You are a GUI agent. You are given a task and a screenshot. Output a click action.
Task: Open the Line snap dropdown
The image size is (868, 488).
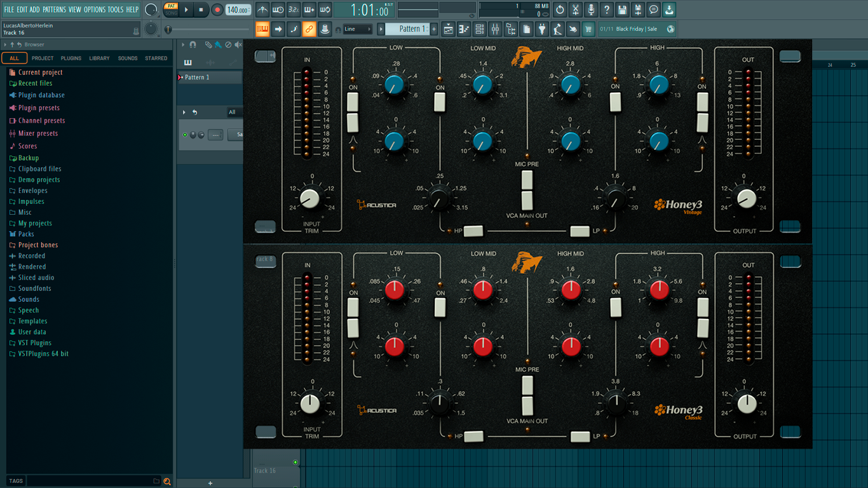(x=358, y=29)
